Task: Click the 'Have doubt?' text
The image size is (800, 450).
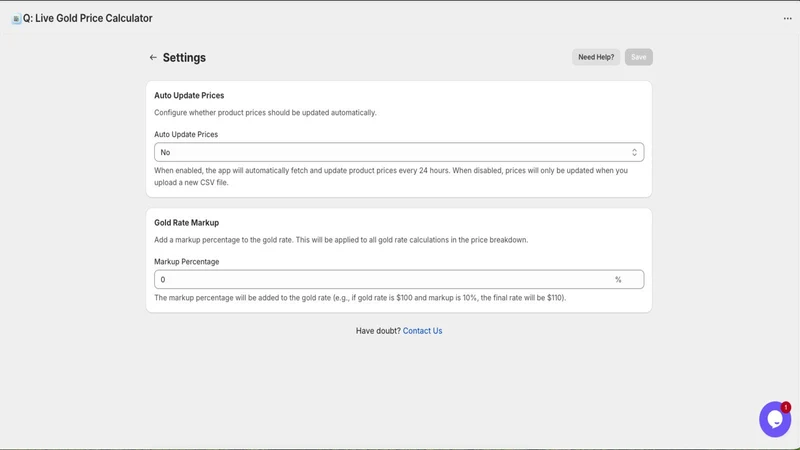Action: pos(378,331)
